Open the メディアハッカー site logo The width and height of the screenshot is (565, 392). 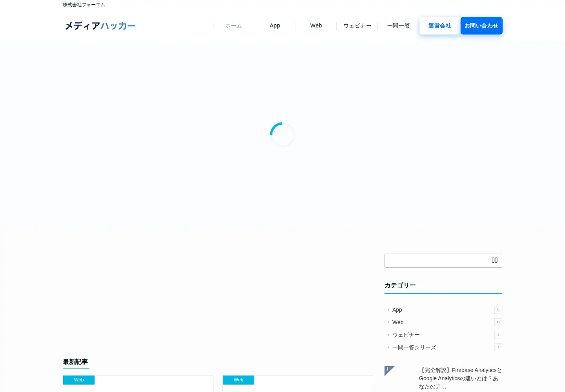click(x=100, y=26)
